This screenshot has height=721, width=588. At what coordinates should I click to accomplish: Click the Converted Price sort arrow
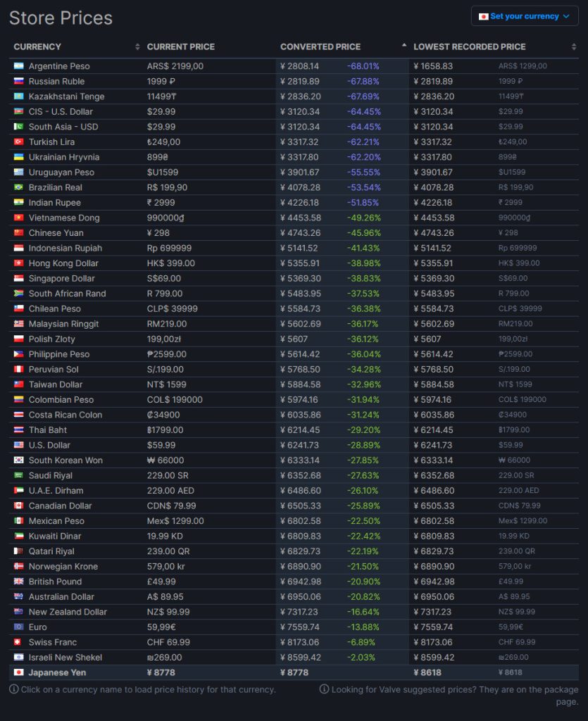(404, 46)
